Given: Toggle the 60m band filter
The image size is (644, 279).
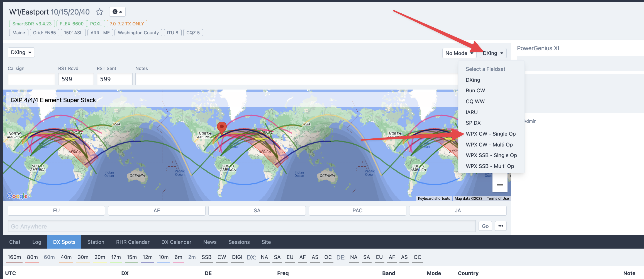Looking at the screenshot, I should pyautogui.click(x=49, y=257).
